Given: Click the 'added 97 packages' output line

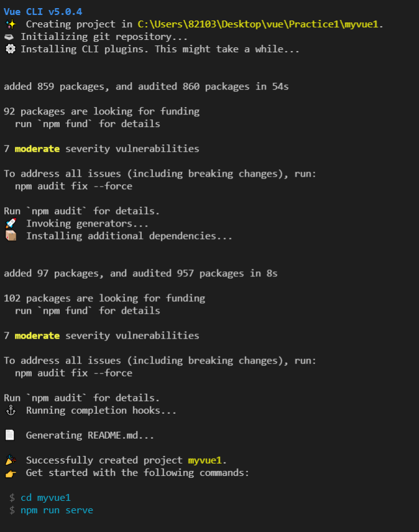Looking at the screenshot, I should (x=140, y=273).
